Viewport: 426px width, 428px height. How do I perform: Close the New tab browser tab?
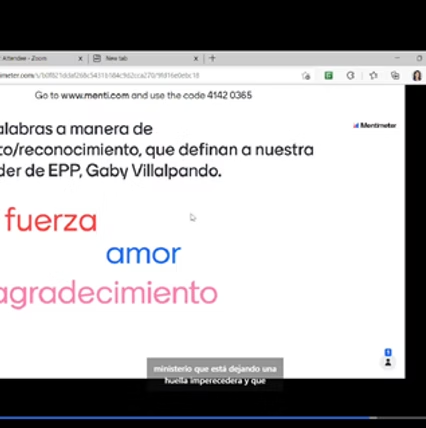pos(196,59)
